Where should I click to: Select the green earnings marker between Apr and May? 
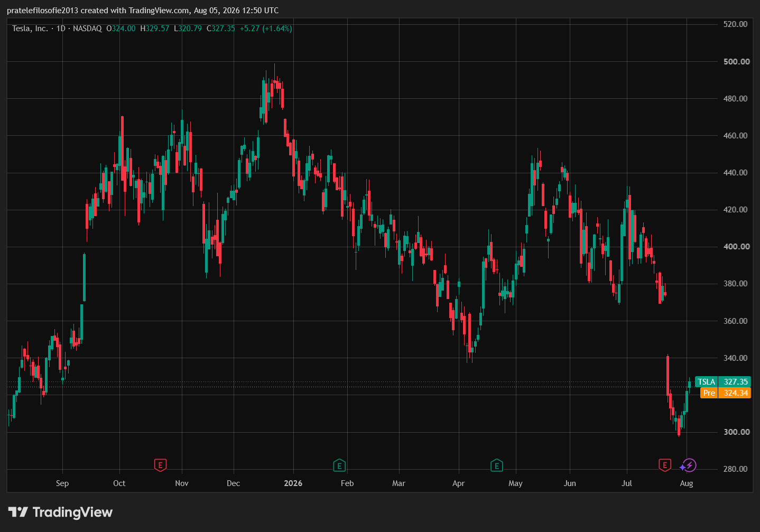tap(496, 465)
